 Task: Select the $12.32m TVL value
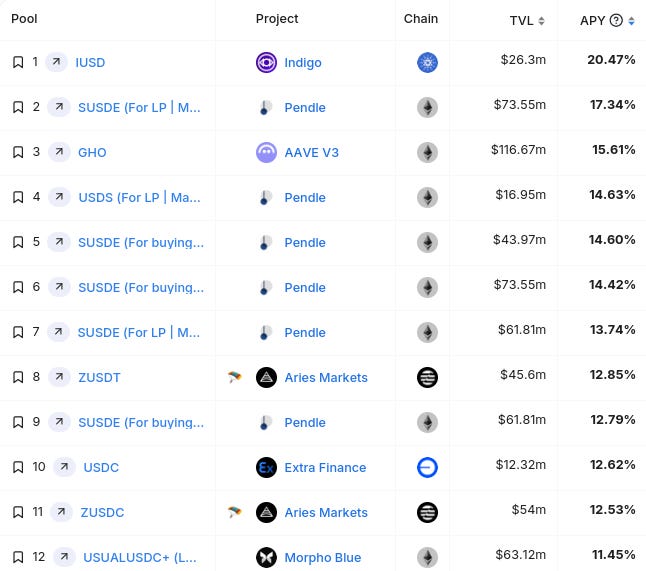[x=521, y=465]
